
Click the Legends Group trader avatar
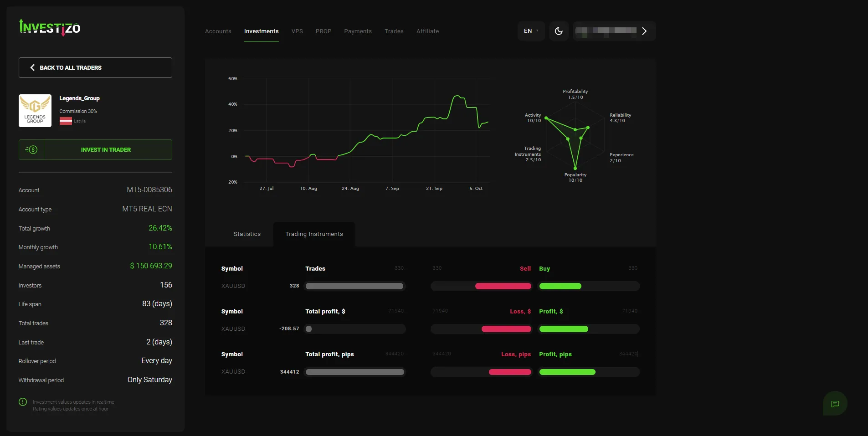35,111
